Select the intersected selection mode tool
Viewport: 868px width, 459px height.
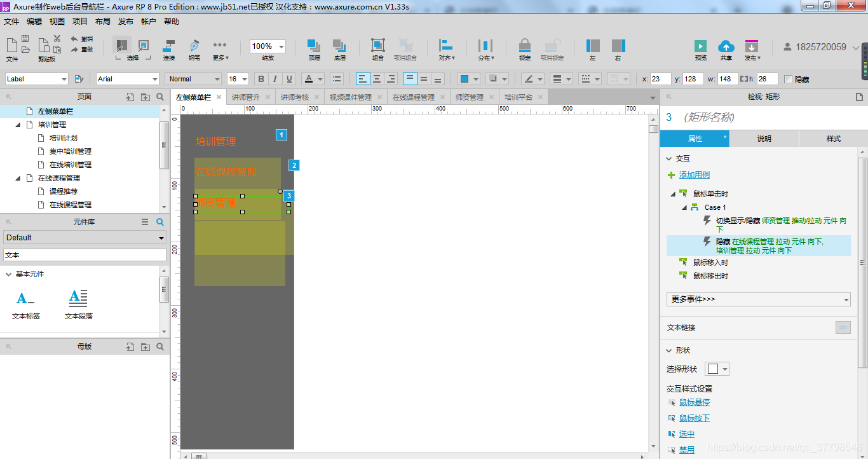point(121,46)
